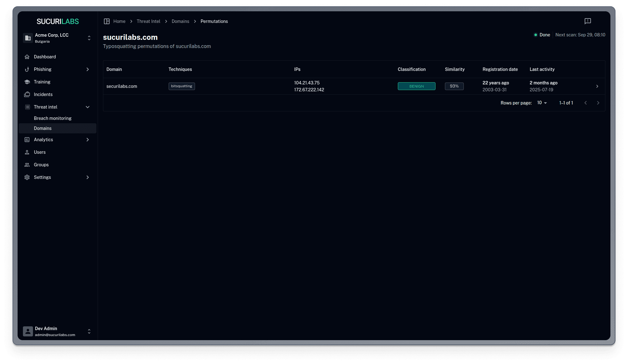The image size is (628, 364).
Task: Open Dashboard in sidebar
Action: 45,57
